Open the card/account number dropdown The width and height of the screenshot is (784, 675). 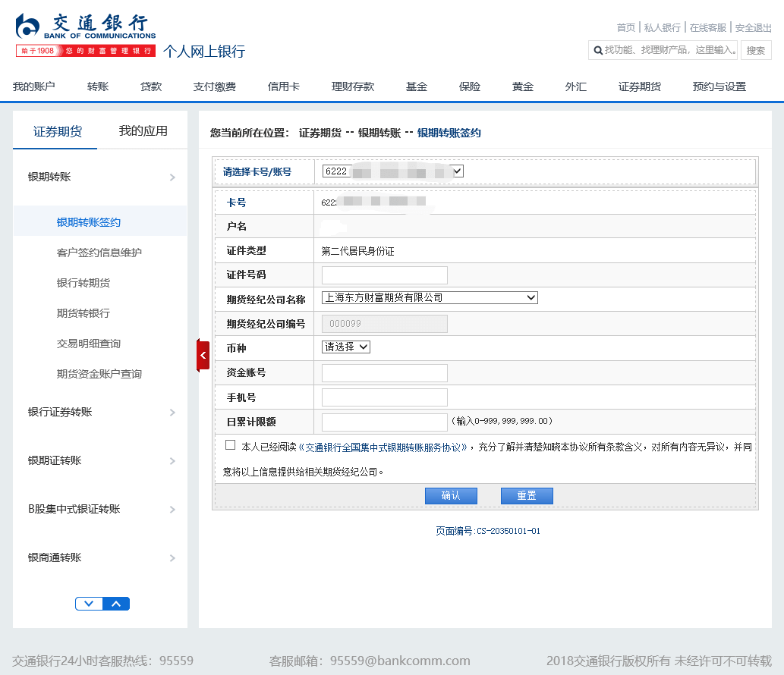[392, 171]
